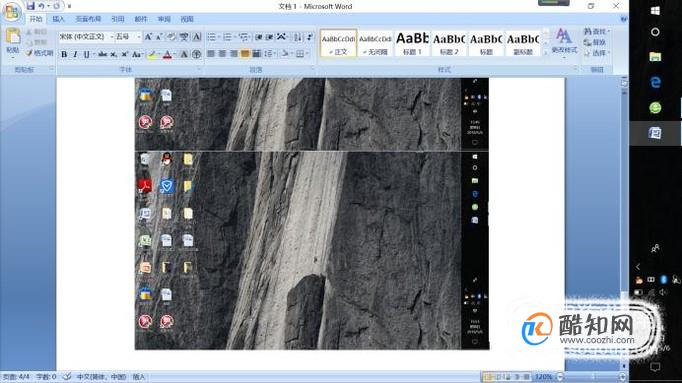Apply 正文 Normal style

coord(338,43)
